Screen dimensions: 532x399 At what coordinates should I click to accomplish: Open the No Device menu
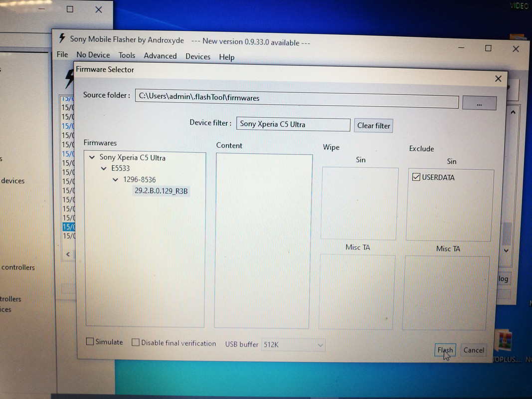[93, 55]
